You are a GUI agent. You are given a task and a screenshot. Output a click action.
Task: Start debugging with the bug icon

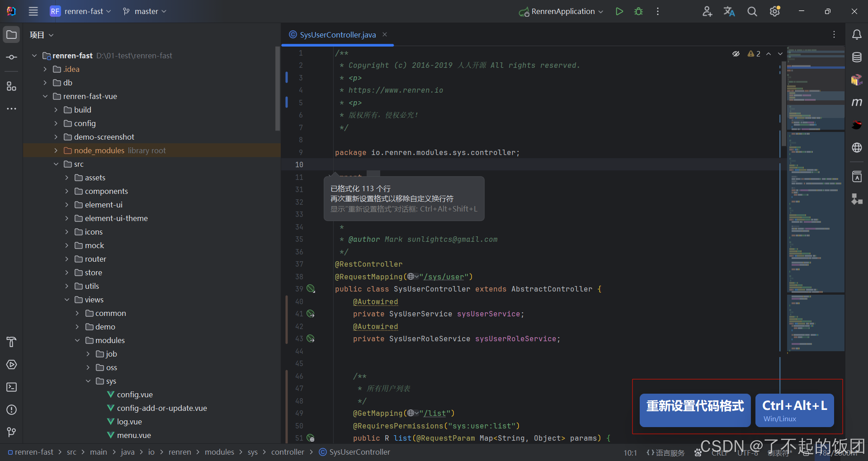pos(638,11)
